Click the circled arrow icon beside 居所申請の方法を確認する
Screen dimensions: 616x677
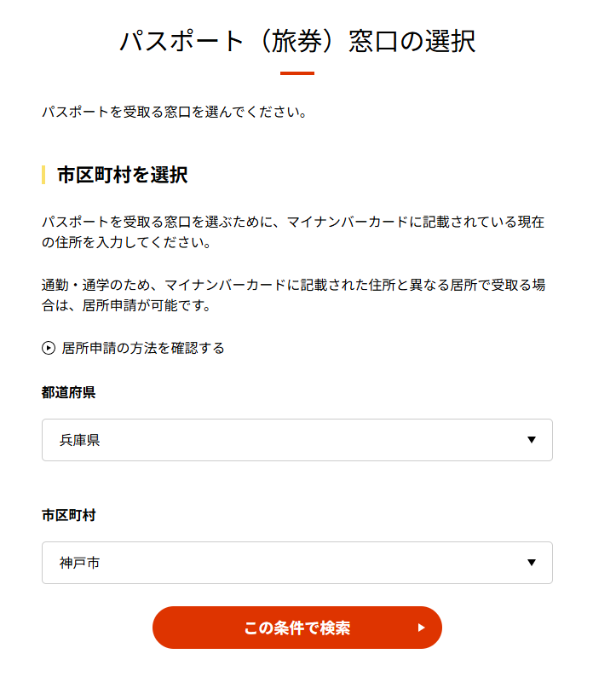tap(49, 348)
